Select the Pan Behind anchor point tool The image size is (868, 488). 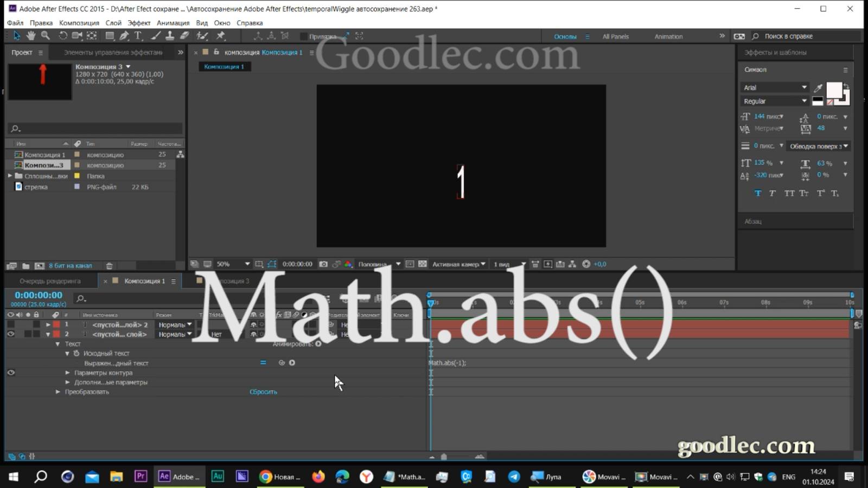pos(92,36)
